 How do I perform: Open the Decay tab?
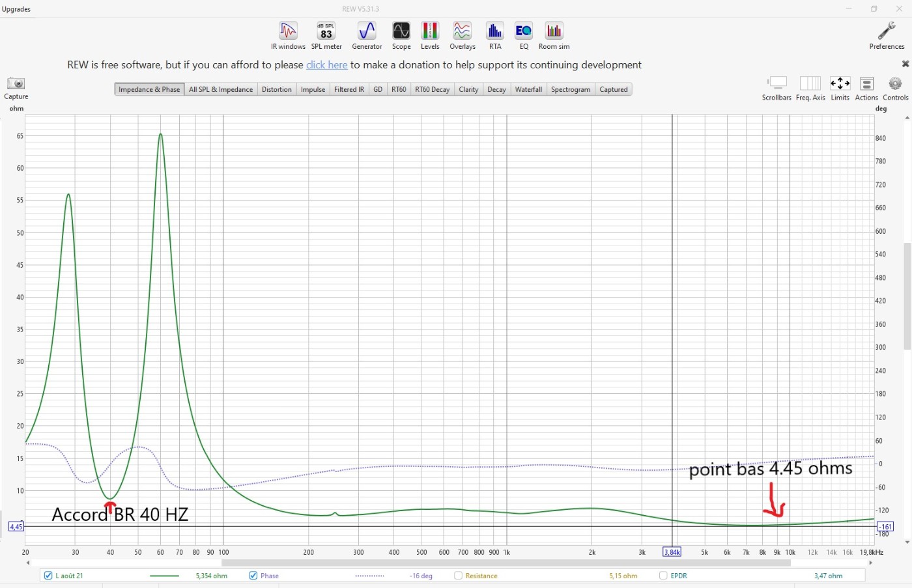(496, 89)
